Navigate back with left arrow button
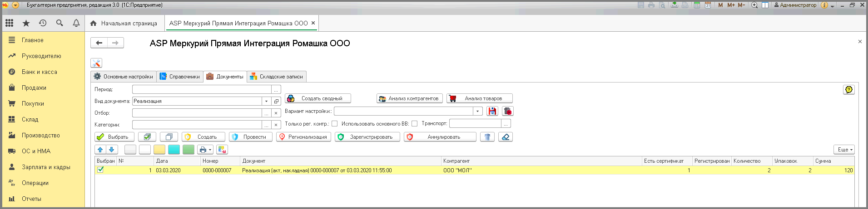This screenshot has width=868, height=209. point(99,43)
